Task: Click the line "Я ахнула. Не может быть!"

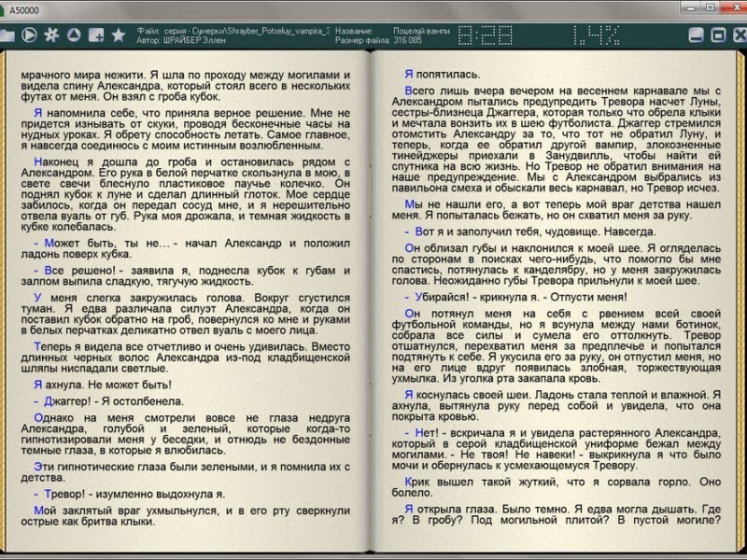Action: [103, 385]
